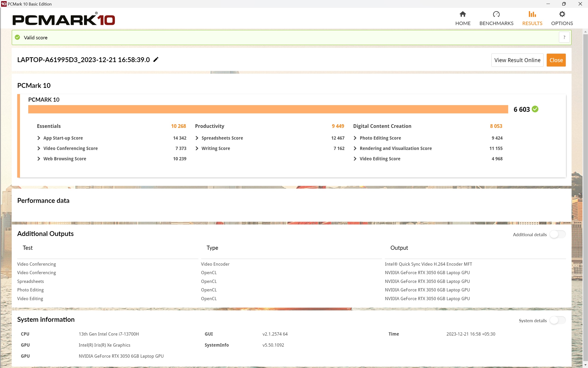
Task: Click the Options gear icon
Action: pyautogui.click(x=562, y=14)
